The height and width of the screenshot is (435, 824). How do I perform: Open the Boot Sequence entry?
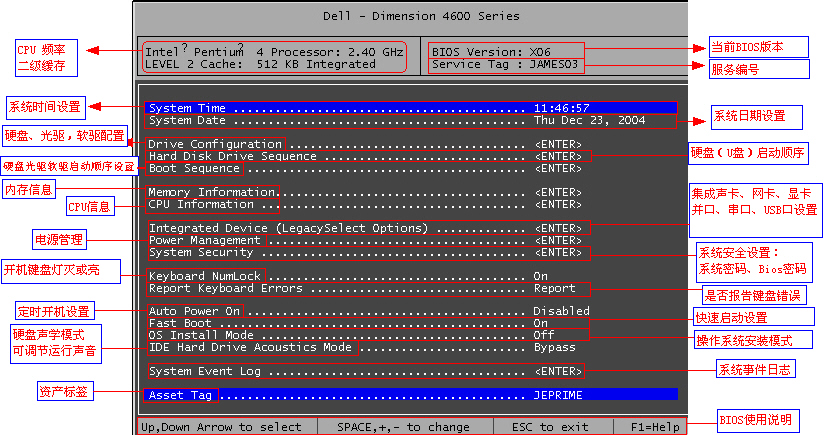[194, 168]
